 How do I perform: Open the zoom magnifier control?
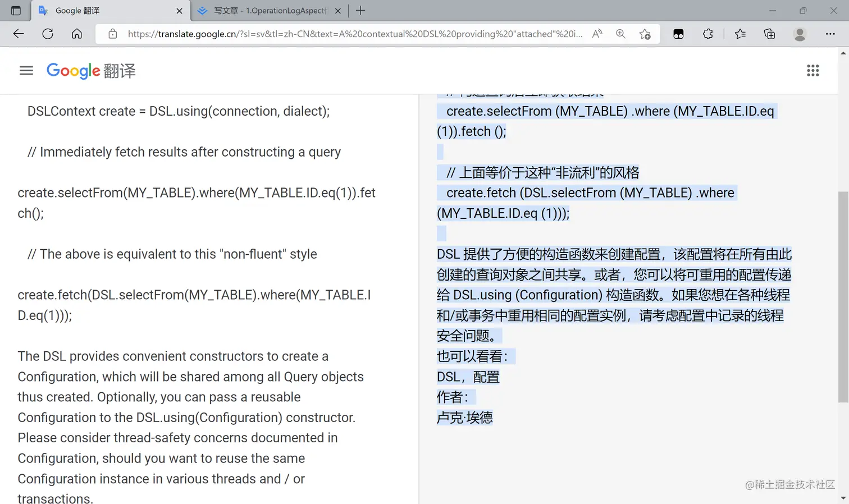(620, 34)
